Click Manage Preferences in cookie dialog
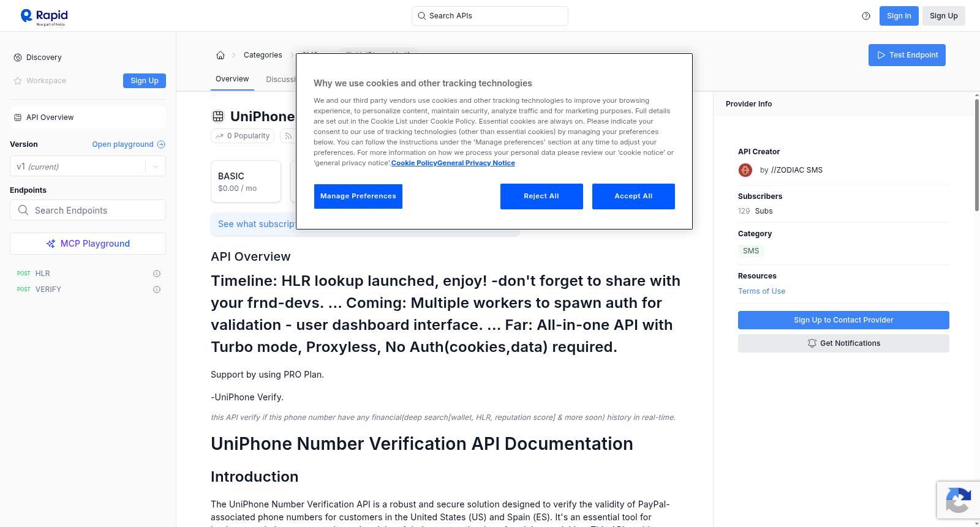This screenshot has height=527, width=980. pyautogui.click(x=358, y=196)
